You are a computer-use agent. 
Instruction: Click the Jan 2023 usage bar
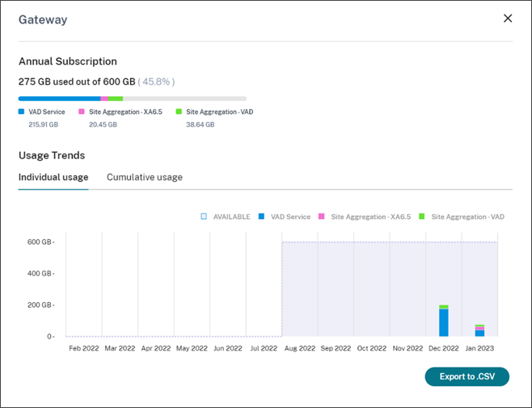[479, 330]
